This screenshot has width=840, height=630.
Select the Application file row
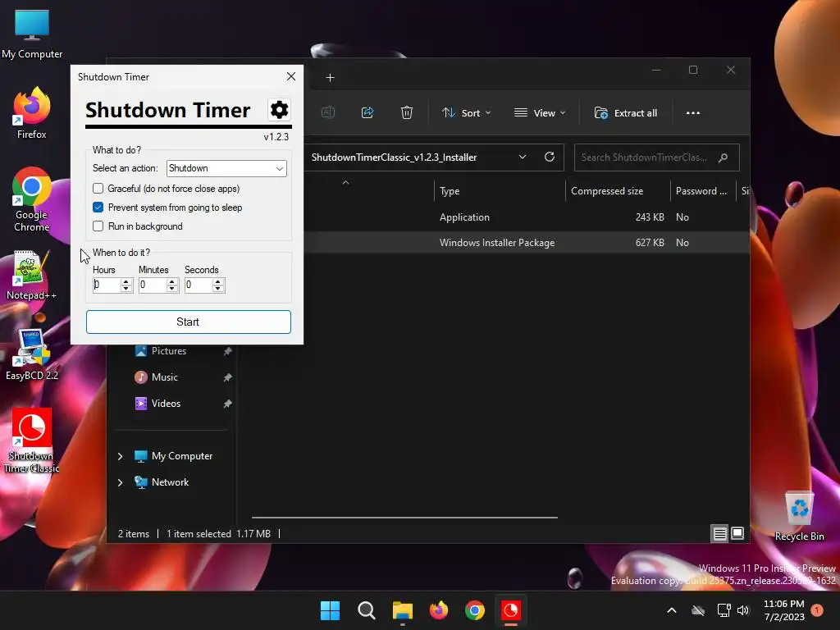[x=527, y=217]
